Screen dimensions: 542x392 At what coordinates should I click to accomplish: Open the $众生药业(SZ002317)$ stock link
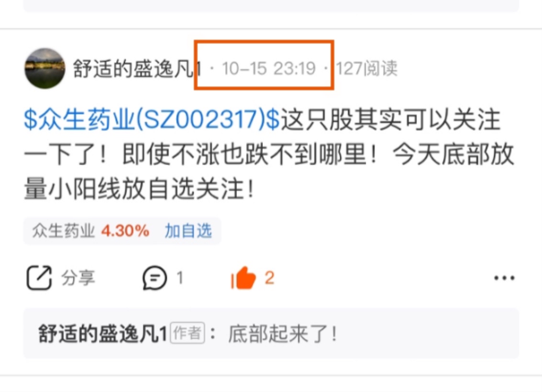pos(151,120)
